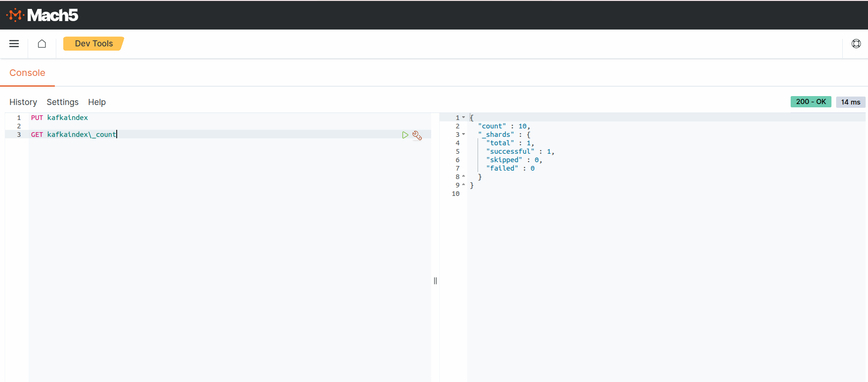This screenshot has height=382, width=868.
Task: Open the hamburger navigation menu
Action: coord(14,44)
